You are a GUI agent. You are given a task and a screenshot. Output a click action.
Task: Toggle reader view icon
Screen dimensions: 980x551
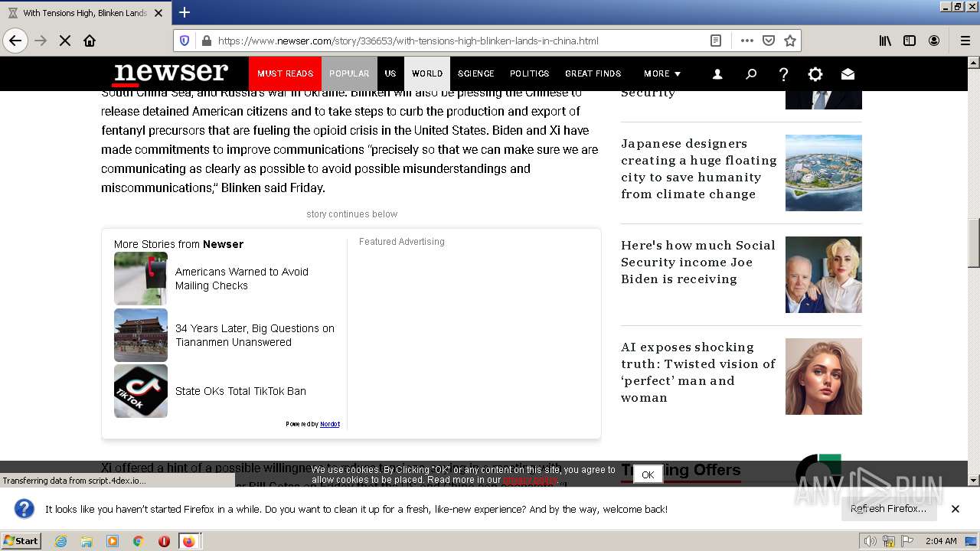click(716, 41)
